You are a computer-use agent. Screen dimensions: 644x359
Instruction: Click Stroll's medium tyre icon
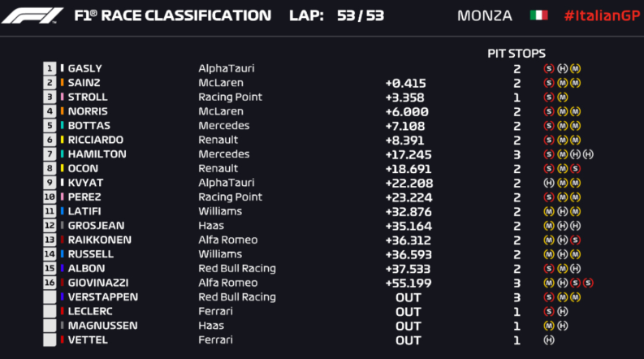pyautogui.click(x=562, y=97)
